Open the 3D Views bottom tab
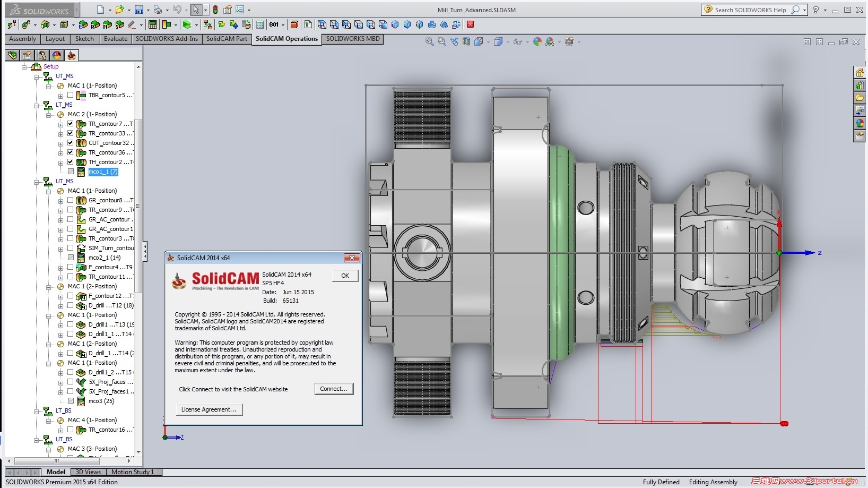This screenshot has width=868, height=488. tap(88, 472)
